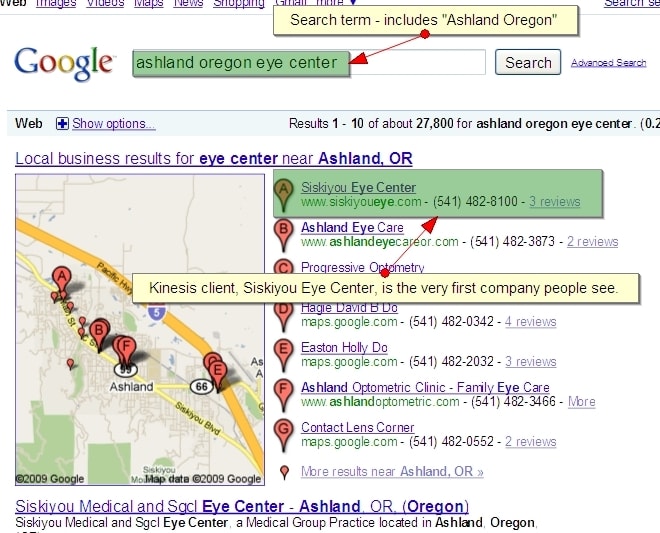
Task: Click the Siskiyou Blvd label on map
Action: click(197, 419)
